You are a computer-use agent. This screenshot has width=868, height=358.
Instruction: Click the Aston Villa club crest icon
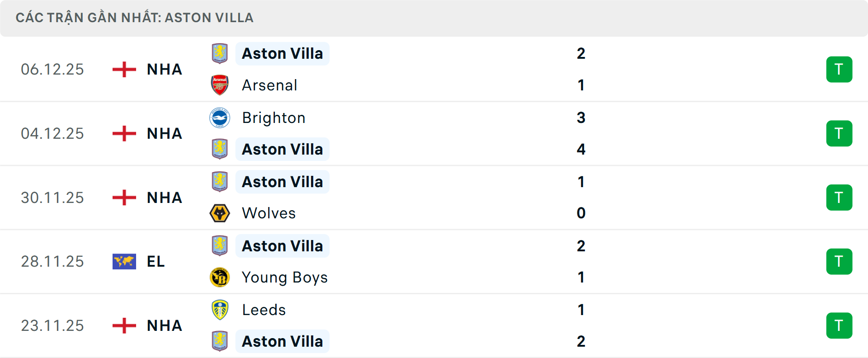[220, 53]
